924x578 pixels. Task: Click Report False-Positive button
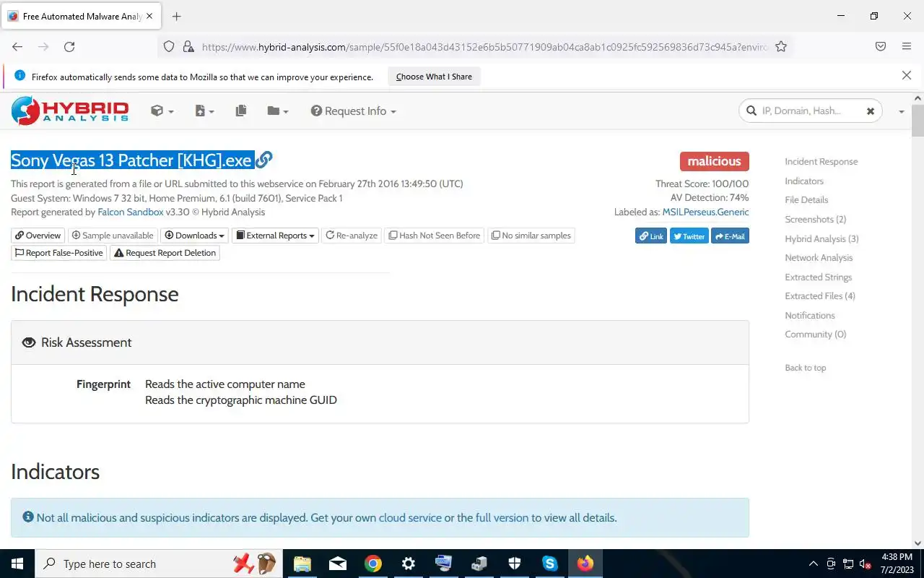point(58,253)
